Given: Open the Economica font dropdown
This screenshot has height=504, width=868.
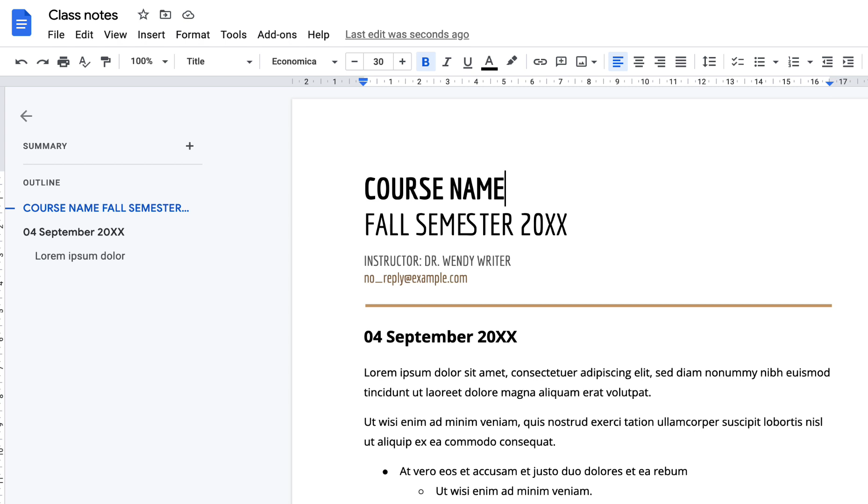Looking at the screenshot, I should (305, 62).
